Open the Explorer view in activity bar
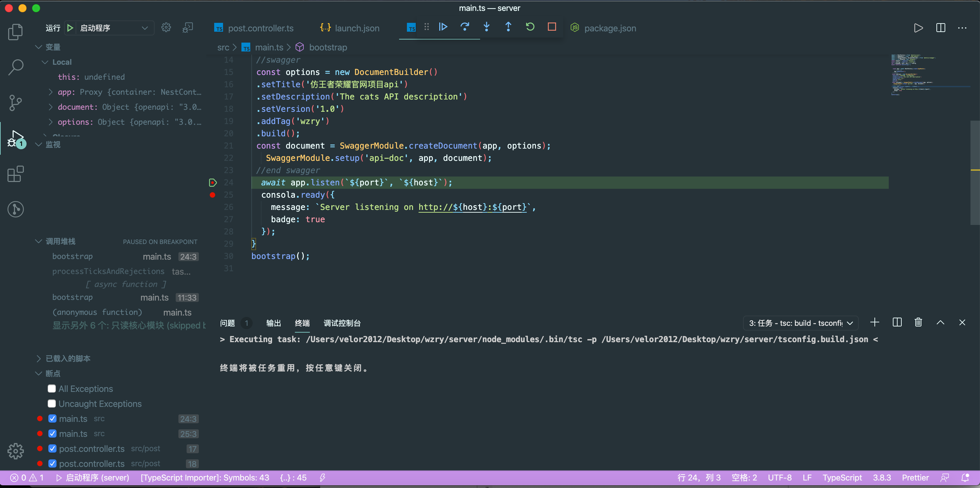The height and width of the screenshot is (488, 980). [x=15, y=32]
